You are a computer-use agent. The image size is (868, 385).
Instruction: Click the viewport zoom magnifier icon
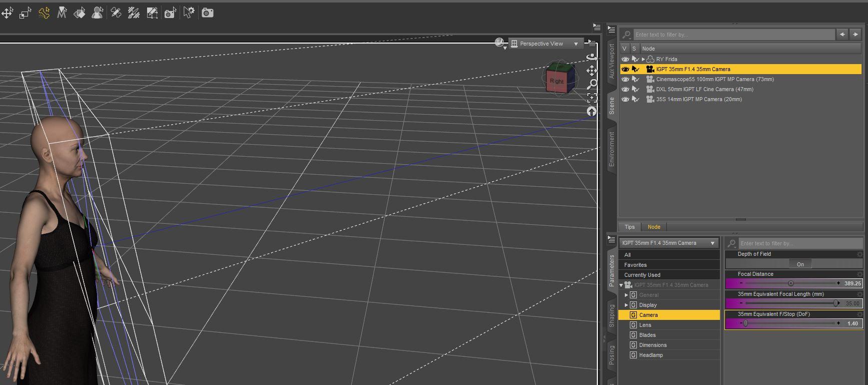coord(592,84)
